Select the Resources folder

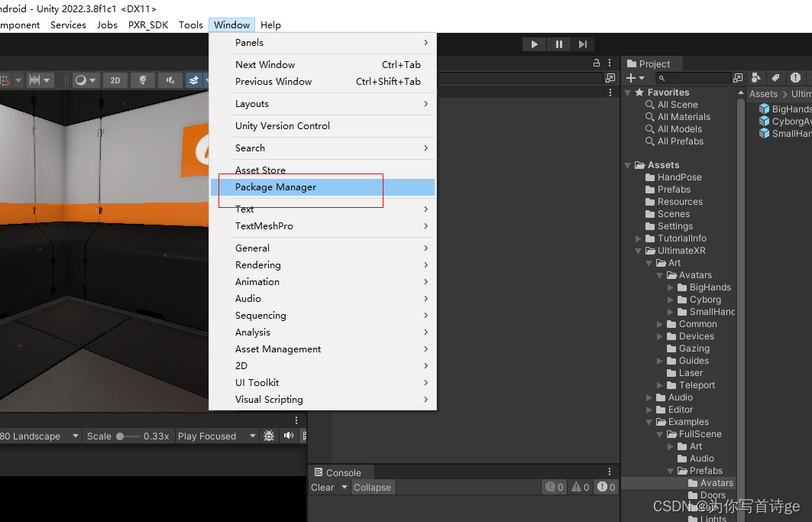pos(679,202)
